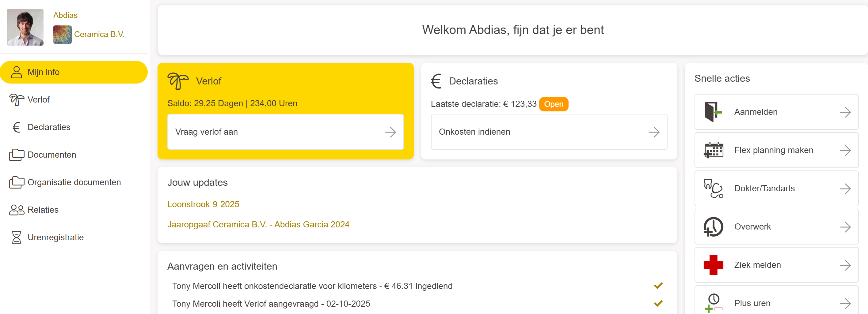Click the Onkosten indienen button

(x=549, y=132)
